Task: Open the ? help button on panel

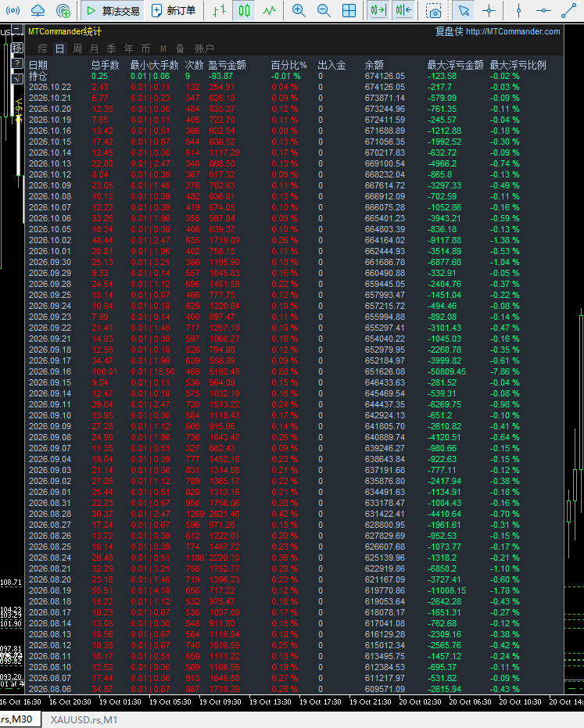Action: [17, 63]
